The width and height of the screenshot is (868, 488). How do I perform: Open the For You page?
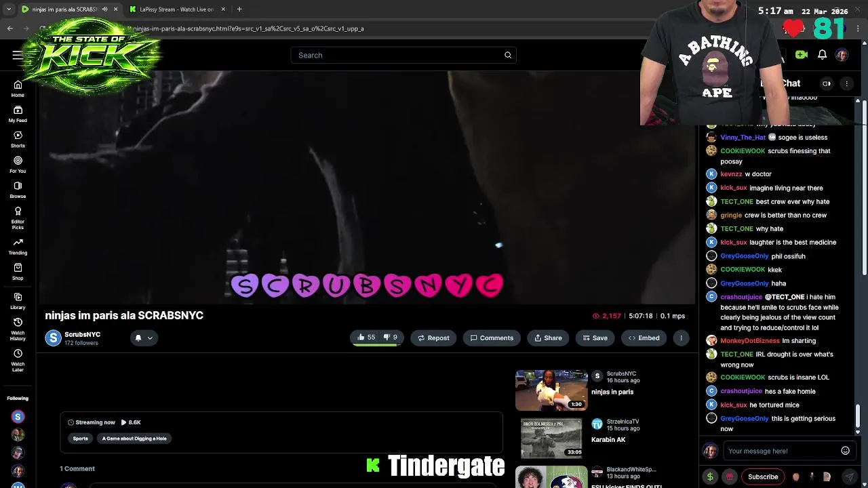coord(18,165)
